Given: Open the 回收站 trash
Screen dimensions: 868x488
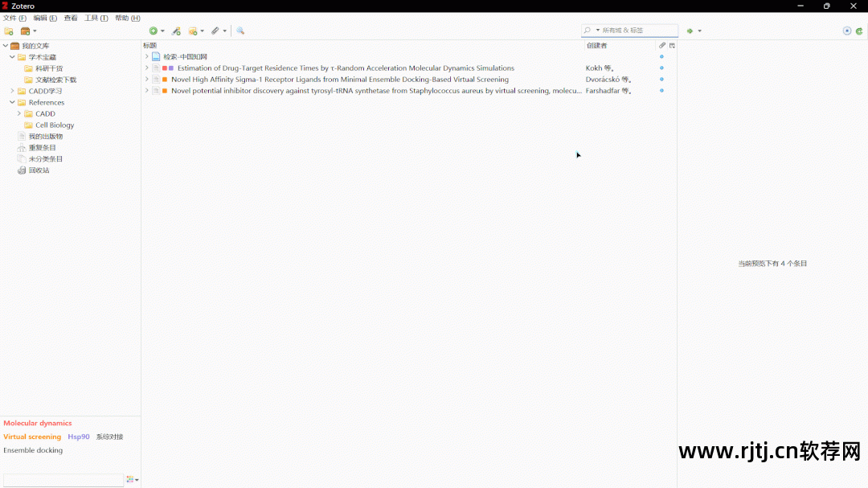Looking at the screenshot, I should pos(39,170).
